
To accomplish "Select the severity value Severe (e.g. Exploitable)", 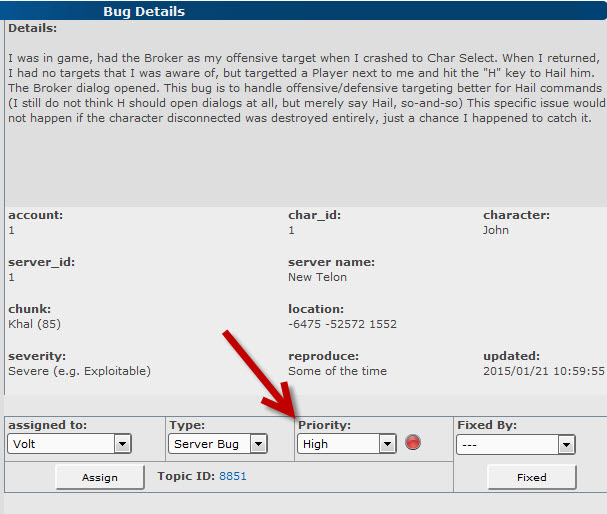I will tap(79, 371).
